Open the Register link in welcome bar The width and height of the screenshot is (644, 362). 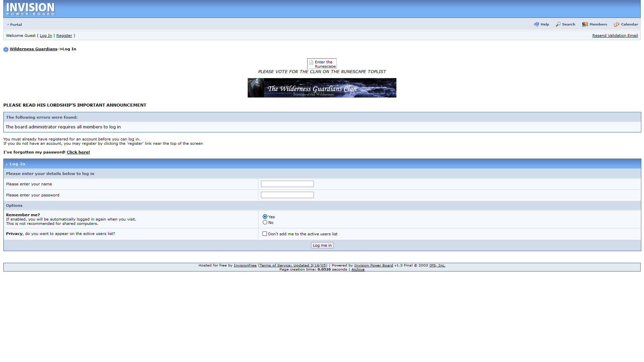click(x=64, y=36)
